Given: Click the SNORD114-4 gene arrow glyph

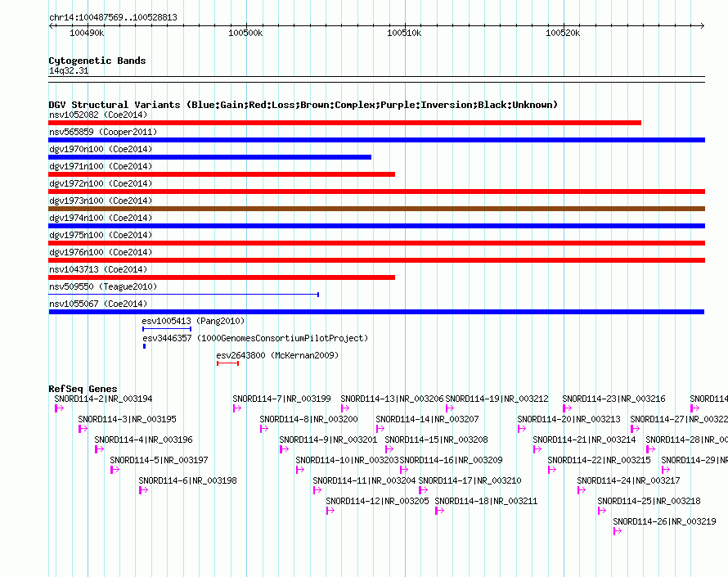Looking at the screenshot, I should point(99,449).
